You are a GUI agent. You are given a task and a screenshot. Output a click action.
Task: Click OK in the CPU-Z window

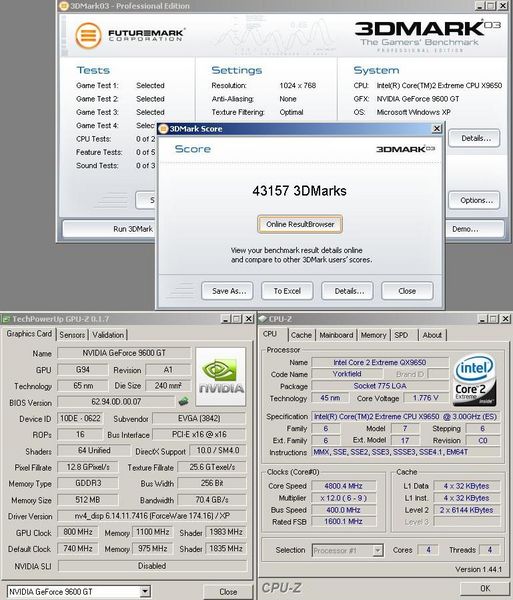click(x=485, y=589)
